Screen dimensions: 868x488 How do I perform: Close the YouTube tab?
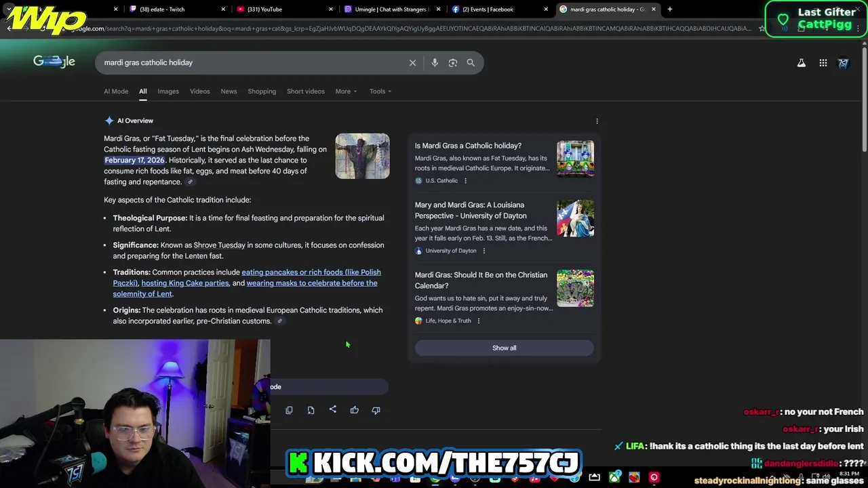331,9
